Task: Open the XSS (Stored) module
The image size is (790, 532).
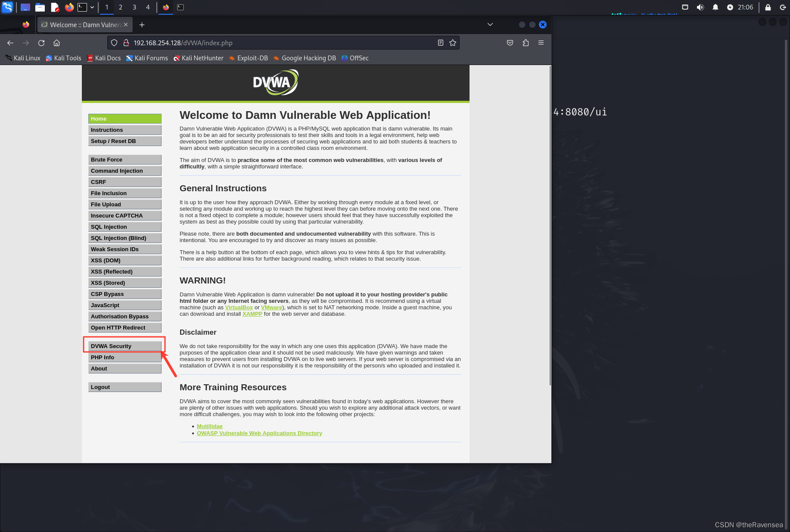Action: click(125, 283)
